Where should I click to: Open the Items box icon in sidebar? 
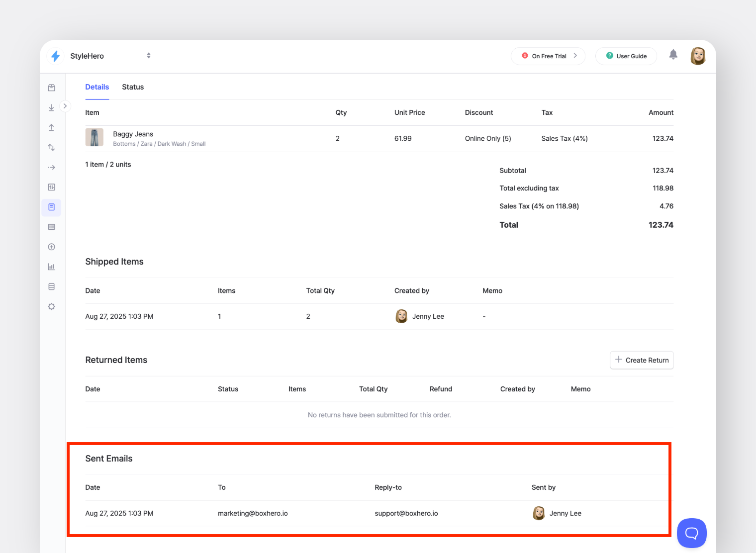pos(51,87)
